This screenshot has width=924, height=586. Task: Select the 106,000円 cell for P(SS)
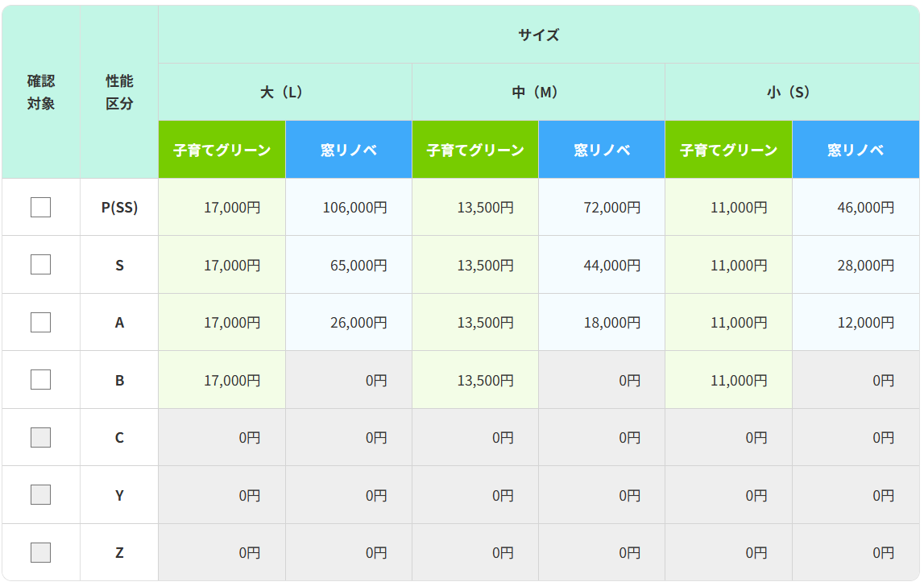click(348, 206)
